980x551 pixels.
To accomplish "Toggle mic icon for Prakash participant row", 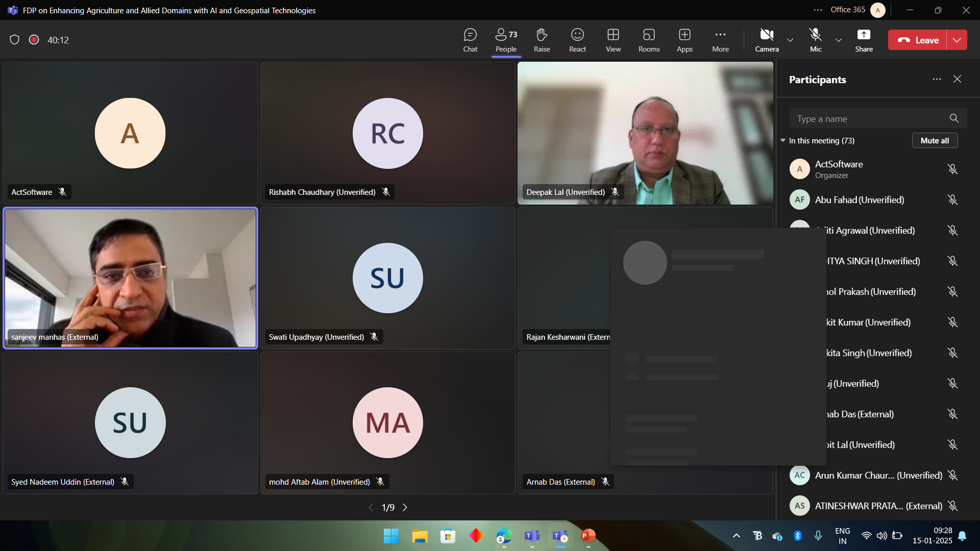I will coord(952,291).
